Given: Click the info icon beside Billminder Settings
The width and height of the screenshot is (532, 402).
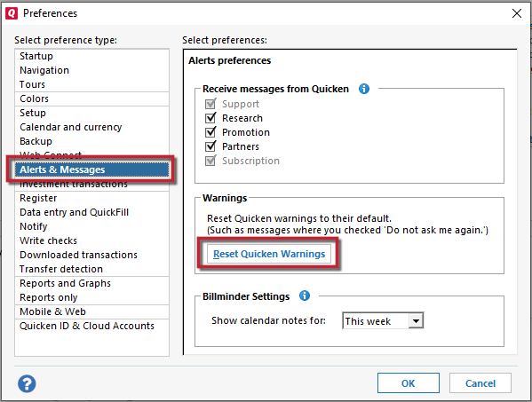Looking at the screenshot, I should (x=305, y=296).
